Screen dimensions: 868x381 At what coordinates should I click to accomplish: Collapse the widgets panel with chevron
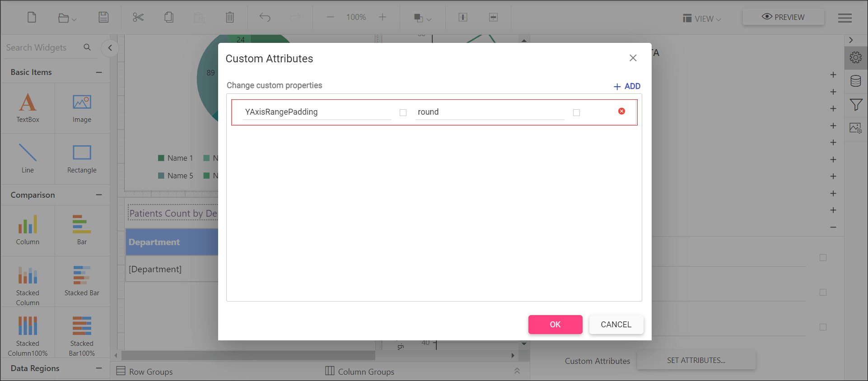[110, 48]
